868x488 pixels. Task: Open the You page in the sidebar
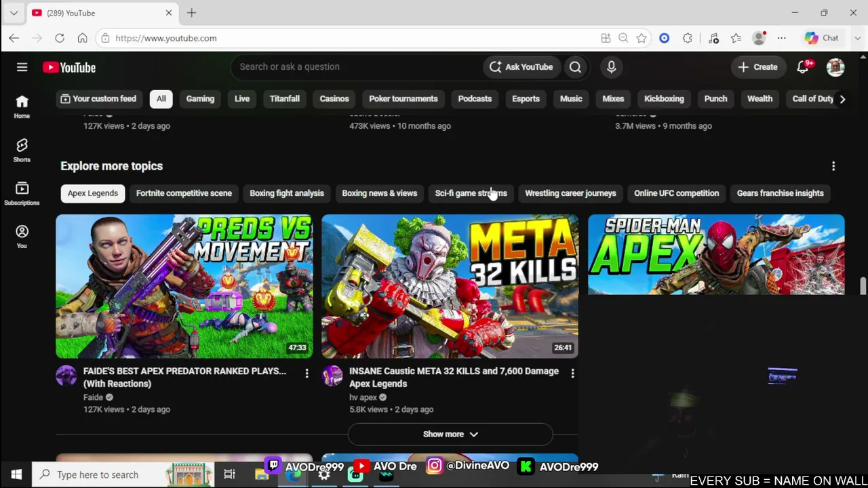coord(22,237)
